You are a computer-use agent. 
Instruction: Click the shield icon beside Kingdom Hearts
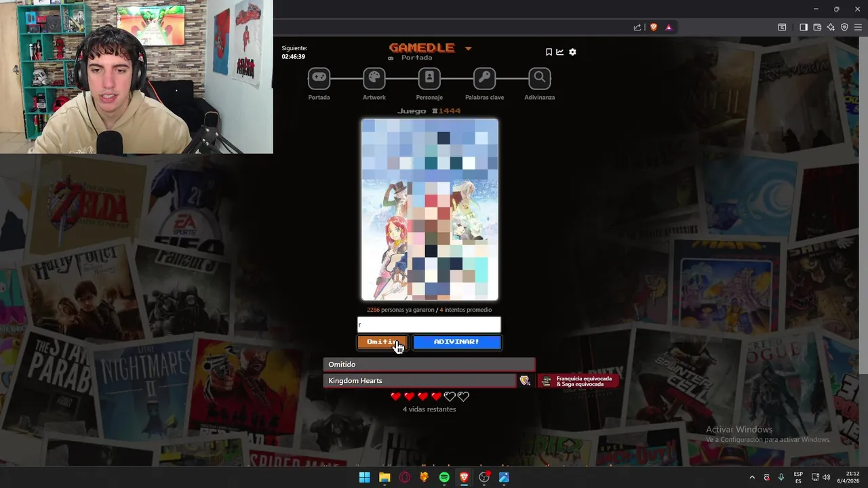pyautogui.click(x=525, y=381)
